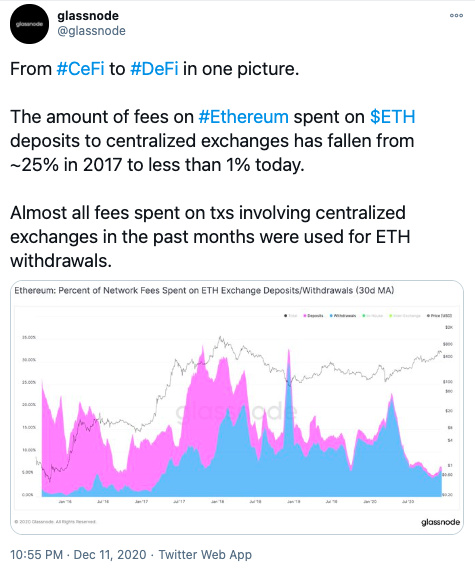
Task: Open the $ETH cashtag
Action: coord(393,117)
